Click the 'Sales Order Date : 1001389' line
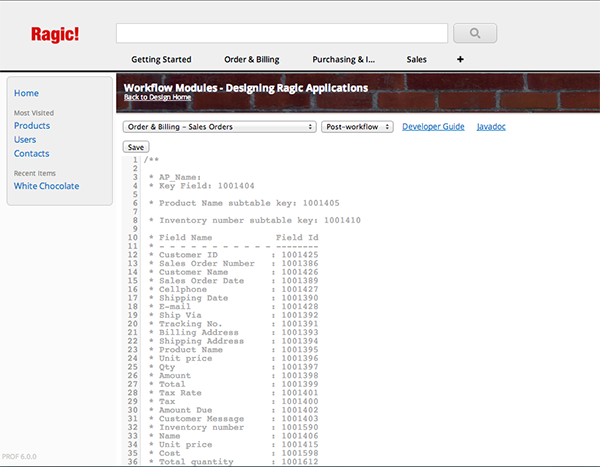The width and height of the screenshot is (600, 467). (233, 281)
